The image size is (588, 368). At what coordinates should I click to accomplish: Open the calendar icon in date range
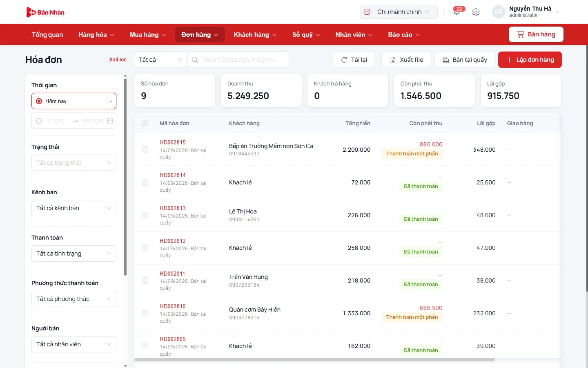coord(110,121)
